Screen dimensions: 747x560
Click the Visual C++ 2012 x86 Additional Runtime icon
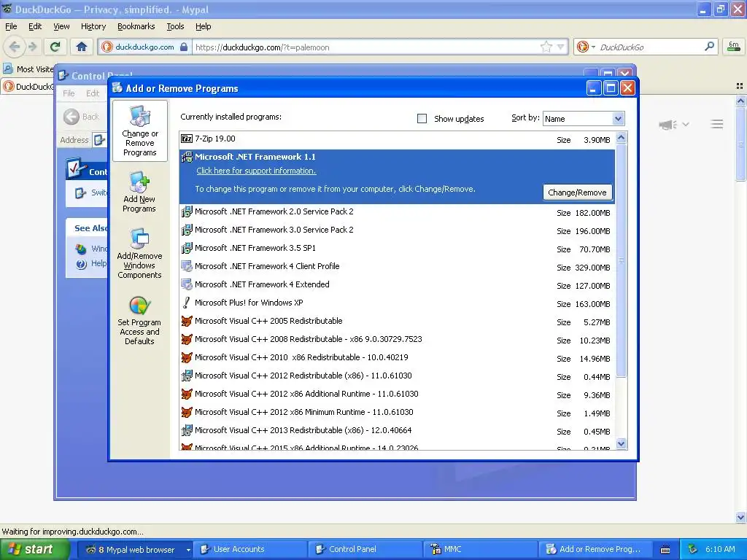pyautogui.click(x=187, y=394)
